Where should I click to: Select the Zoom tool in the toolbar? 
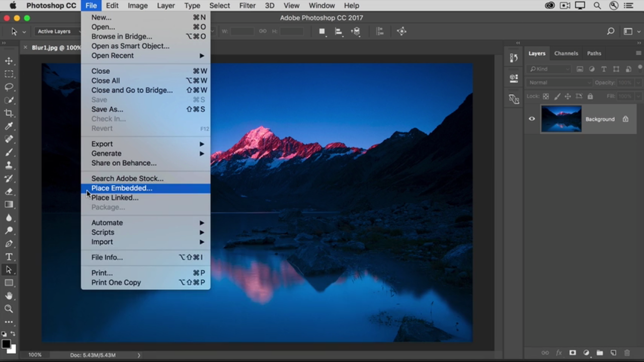click(x=9, y=309)
